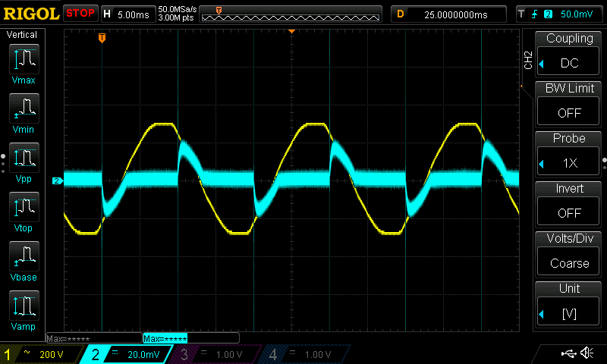607x364 pixels.
Task: Click the channel 2 ground level marker
Action: (58, 180)
